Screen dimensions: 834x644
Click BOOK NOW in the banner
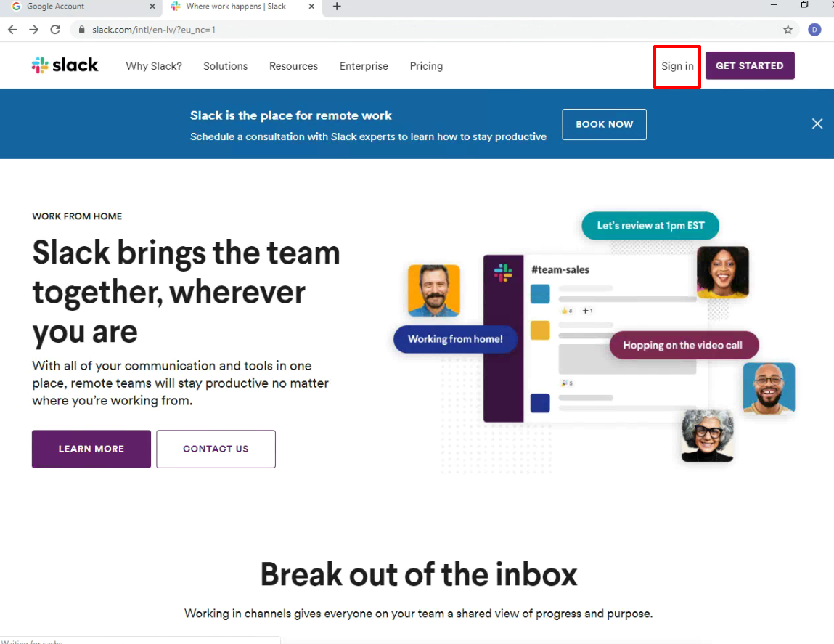[x=604, y=124]
